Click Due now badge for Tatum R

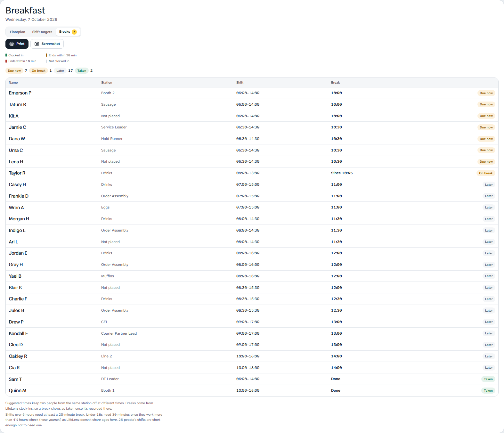click(x=486, y=104)
